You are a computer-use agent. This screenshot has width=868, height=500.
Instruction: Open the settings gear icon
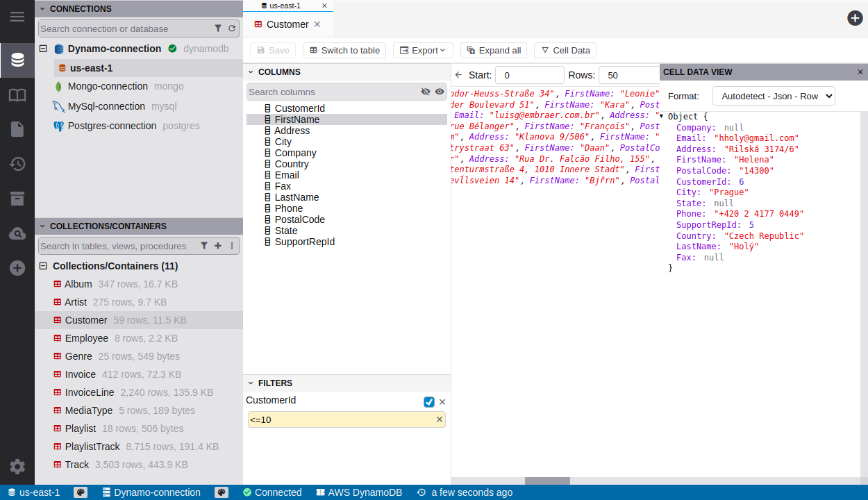coord(17,467)
